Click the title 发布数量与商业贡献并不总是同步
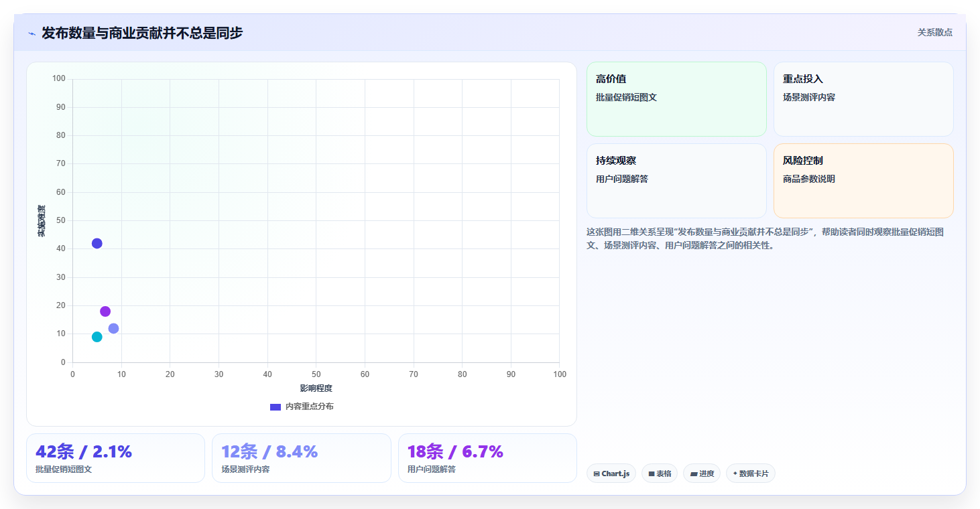Viewport: 980px width, 509px height. [x=142, y=33]
